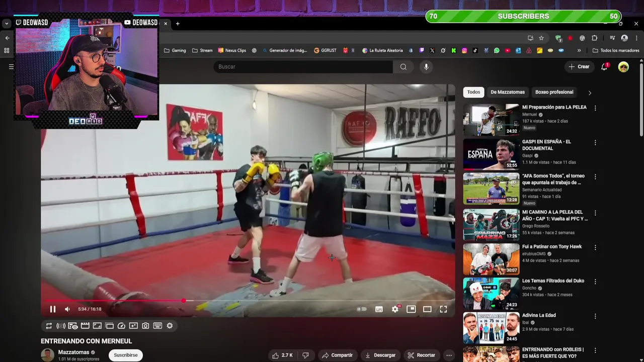
Task: Like the video with 2.7 K likes
Action: coord(282,355)
